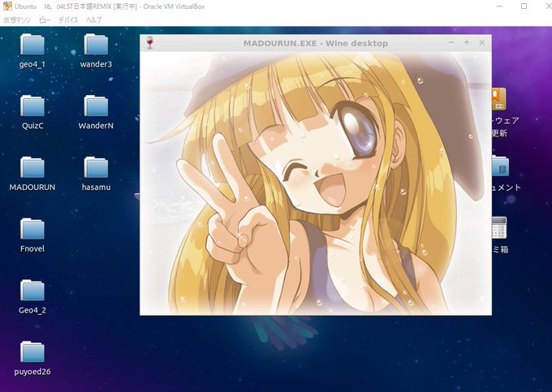552x392 pixels.
Task: Open the ヘルプ menu
Action: (94, 20)
